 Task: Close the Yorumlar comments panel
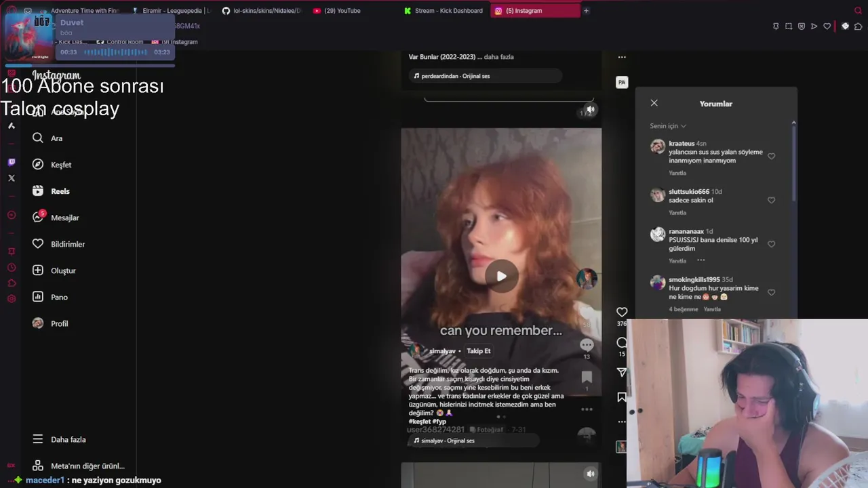[x=654, y=103]
